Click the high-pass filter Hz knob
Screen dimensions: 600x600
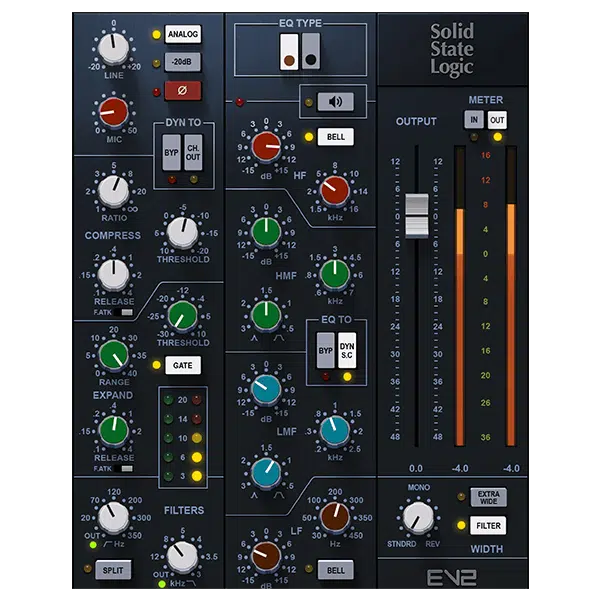coord(113,517)
